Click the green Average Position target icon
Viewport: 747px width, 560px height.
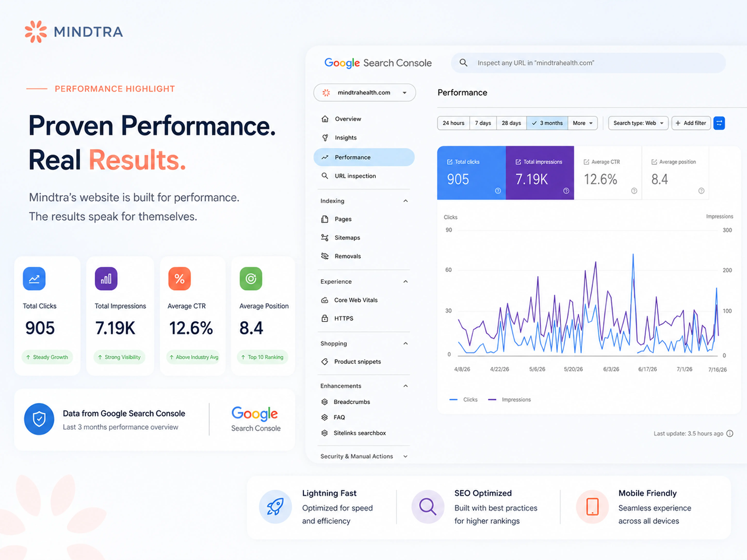coord(251,279)
